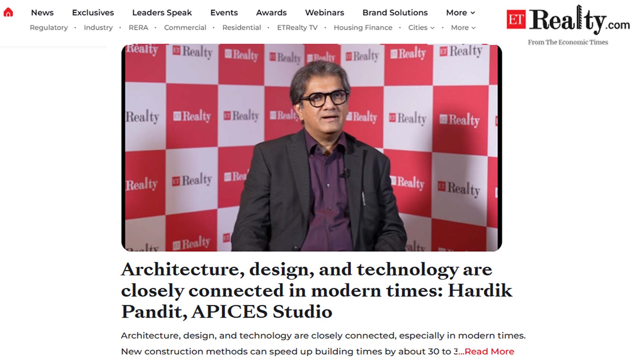Select Brand Solutions in navigation
The width and height of the screenshot is (644, 362).
point(395,13)
